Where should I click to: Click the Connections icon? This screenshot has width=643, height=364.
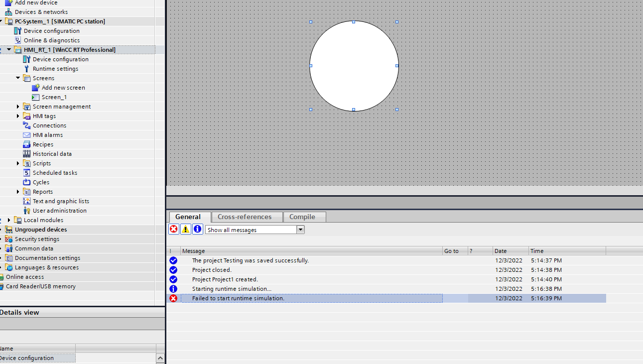(27, 125)
